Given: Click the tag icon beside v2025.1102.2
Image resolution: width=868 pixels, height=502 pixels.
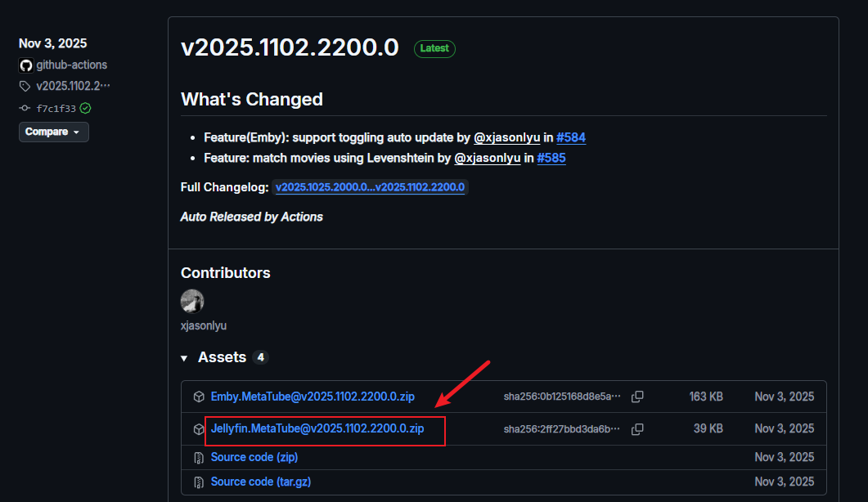Looking at the screenshot, I should (x=25, y=87).
